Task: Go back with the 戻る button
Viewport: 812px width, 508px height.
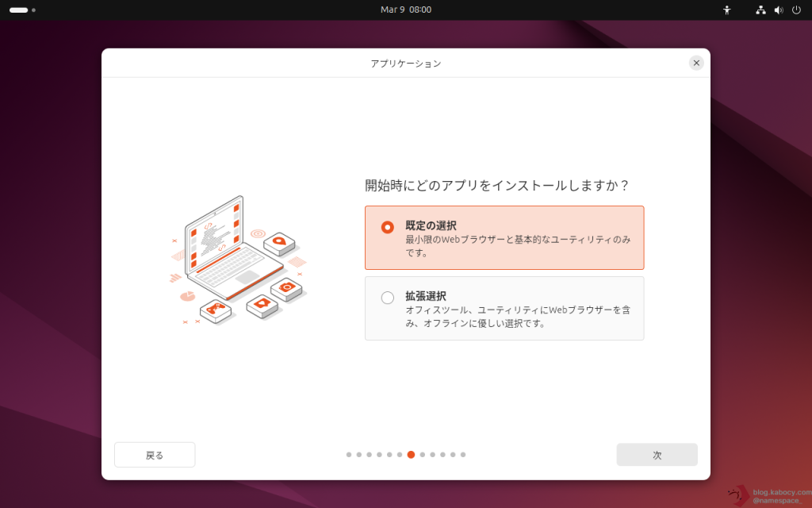Action: [x=155, y=455]
